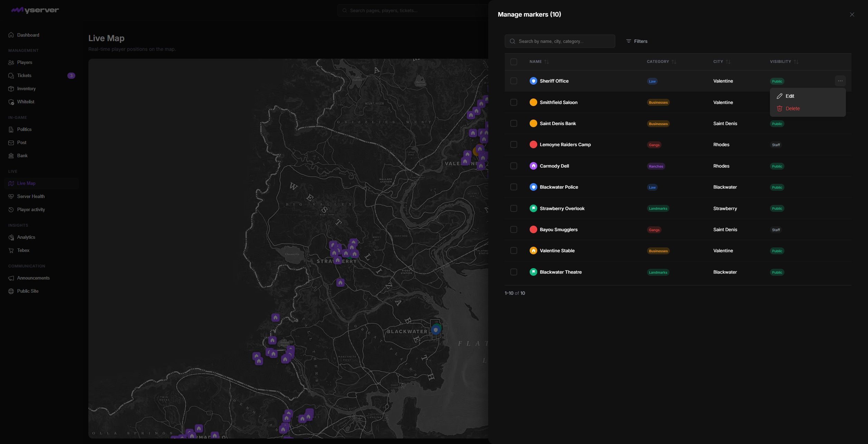
Task: Open the Public Site link
Action: (x=41, y=291)
